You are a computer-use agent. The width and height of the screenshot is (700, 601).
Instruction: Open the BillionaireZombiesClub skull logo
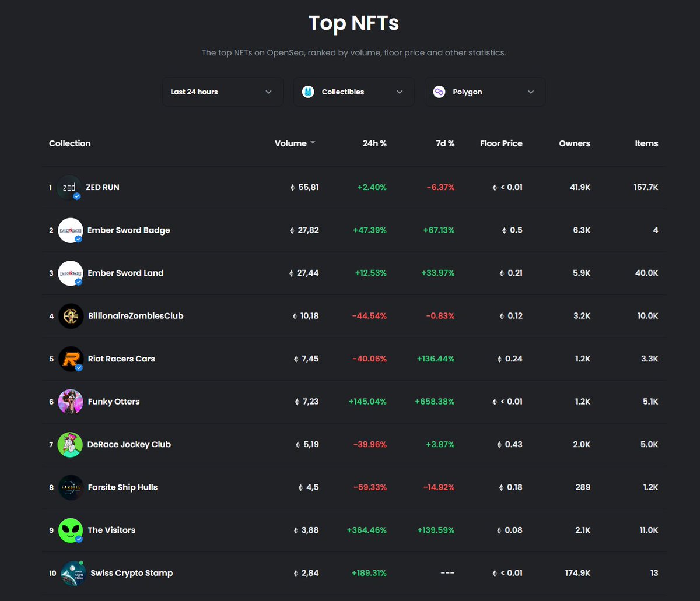click(x=70, y=315)
